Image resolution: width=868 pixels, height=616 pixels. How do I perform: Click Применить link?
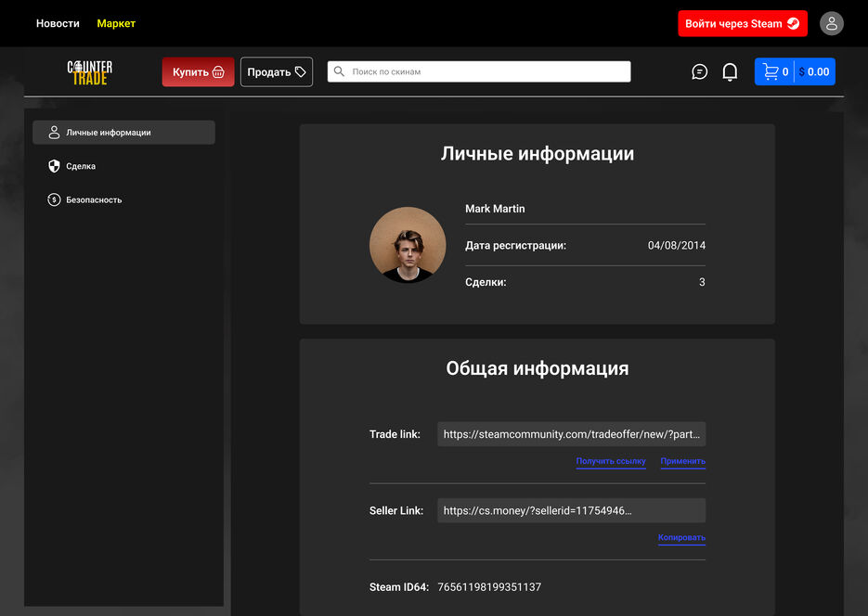tap(682, 461)
